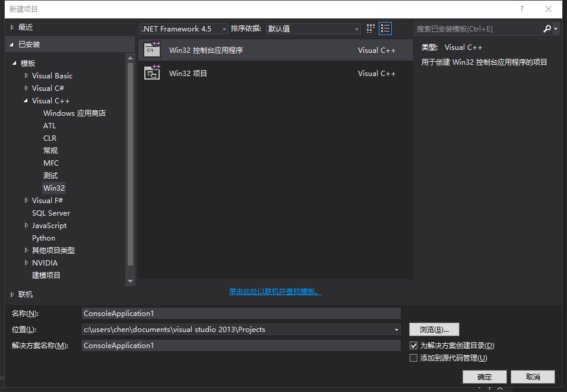Select the Win32 项目 template icon
Image resolution: width=567 pixels, height=392 pixels.
point(152,72)
